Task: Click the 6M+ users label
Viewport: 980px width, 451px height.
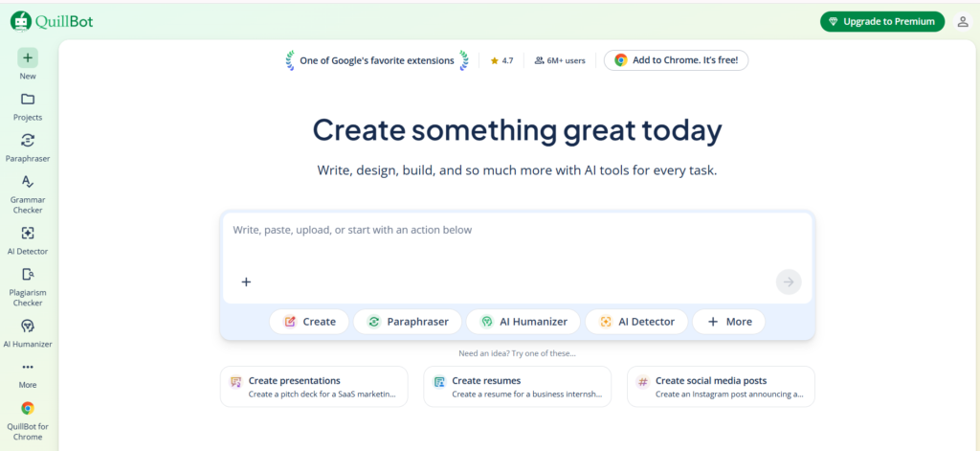Action: coord(559,60)
